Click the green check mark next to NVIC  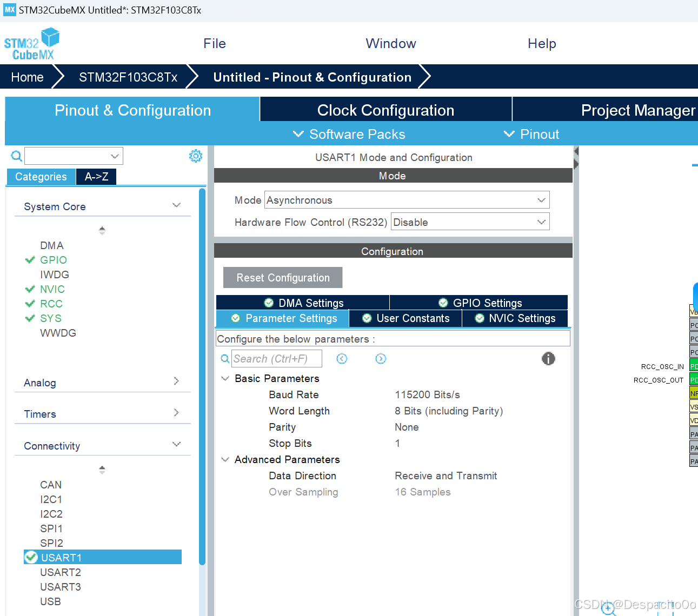pyautogui.click(x=30, y=289)
